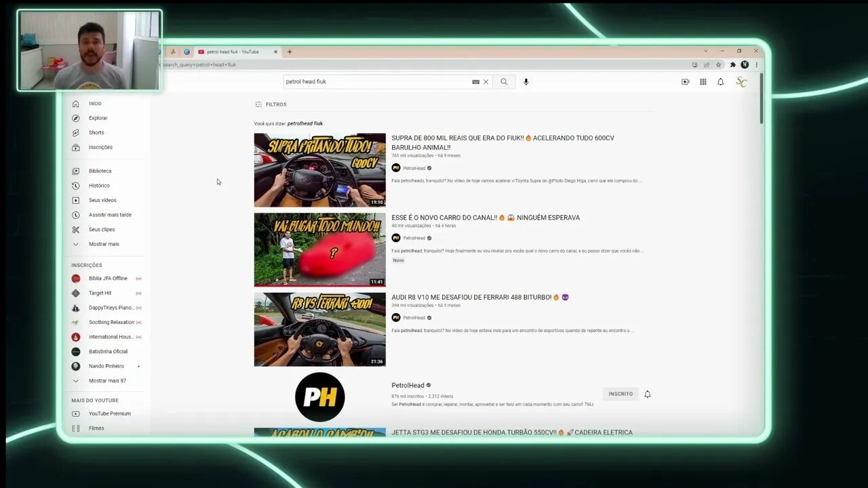This screenshot has width=868, height=488.
Task: Open Bíblia JFA Offline channel
Action: (x=108, y=279)
